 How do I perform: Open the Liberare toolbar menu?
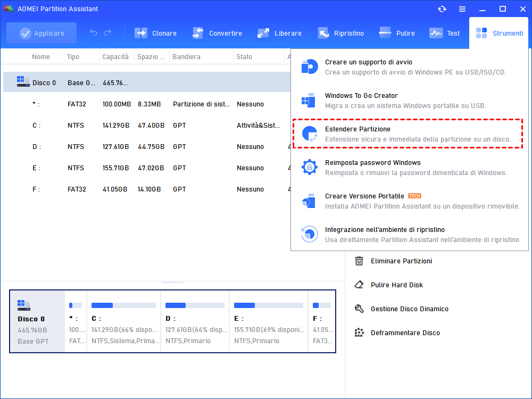pos(280,33)
